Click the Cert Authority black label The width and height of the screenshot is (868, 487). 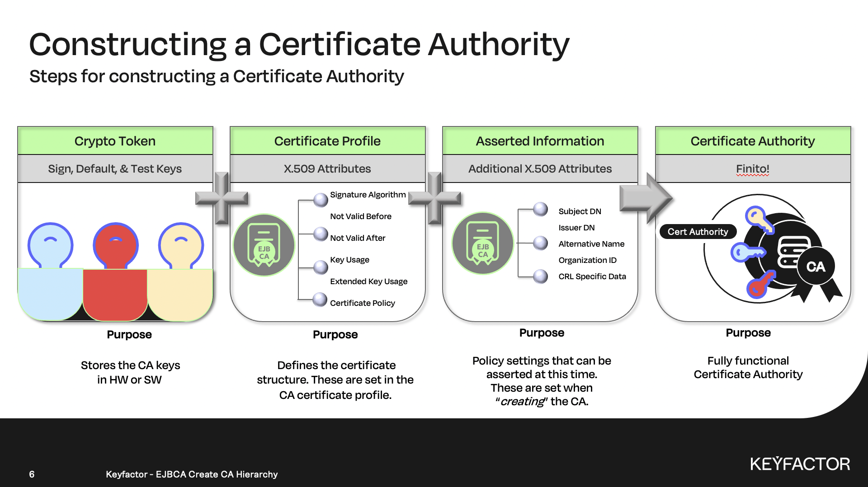[x=698, y=232]
